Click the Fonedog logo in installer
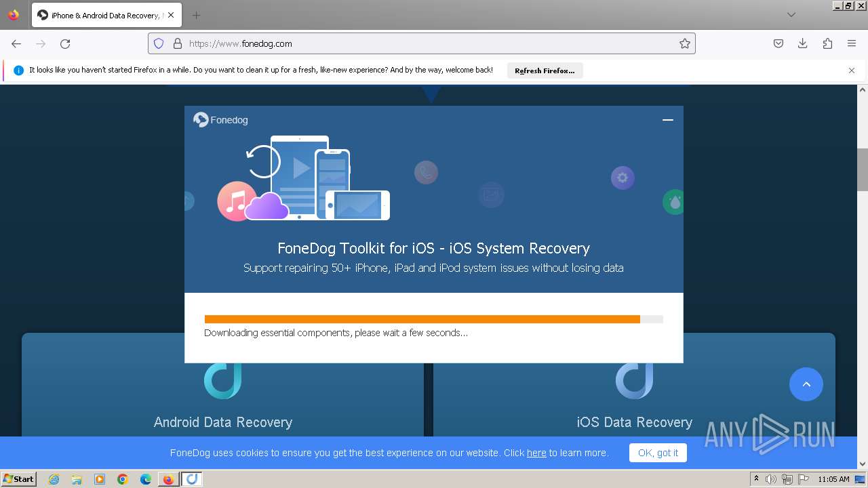This screenshot has height=488, width=868. pos(220,120)
